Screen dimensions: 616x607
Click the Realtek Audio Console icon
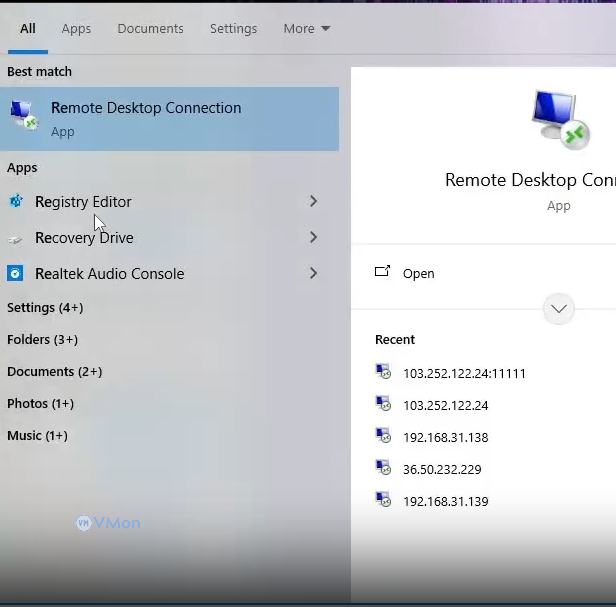[x=16, y=273]
